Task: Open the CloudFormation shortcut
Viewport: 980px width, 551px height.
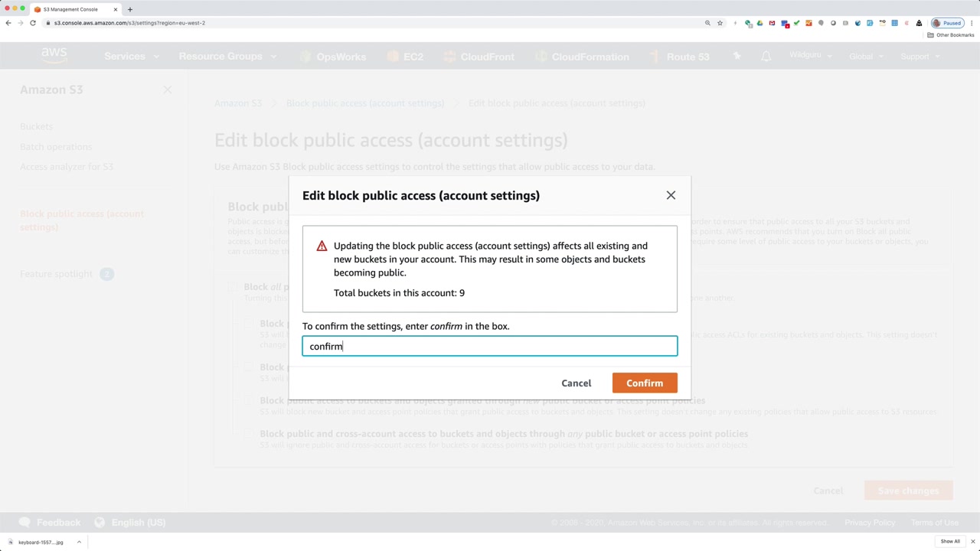Action: 582,57
